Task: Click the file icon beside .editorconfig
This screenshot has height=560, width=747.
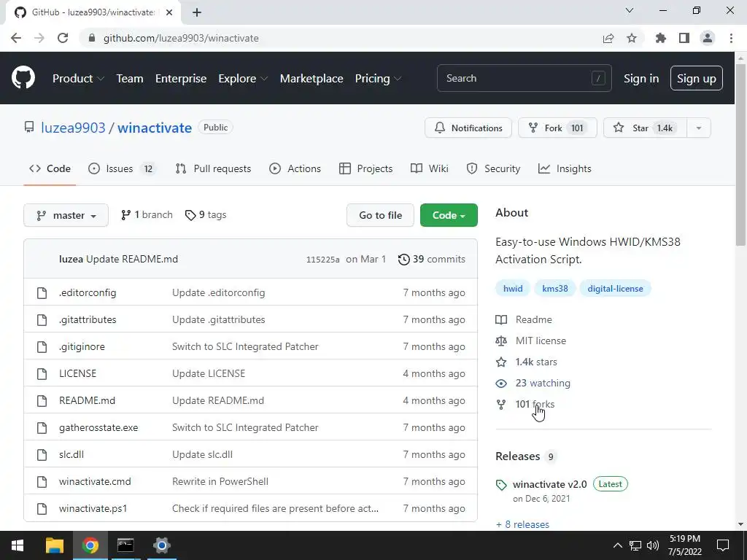Action: (x=42, y=292)
